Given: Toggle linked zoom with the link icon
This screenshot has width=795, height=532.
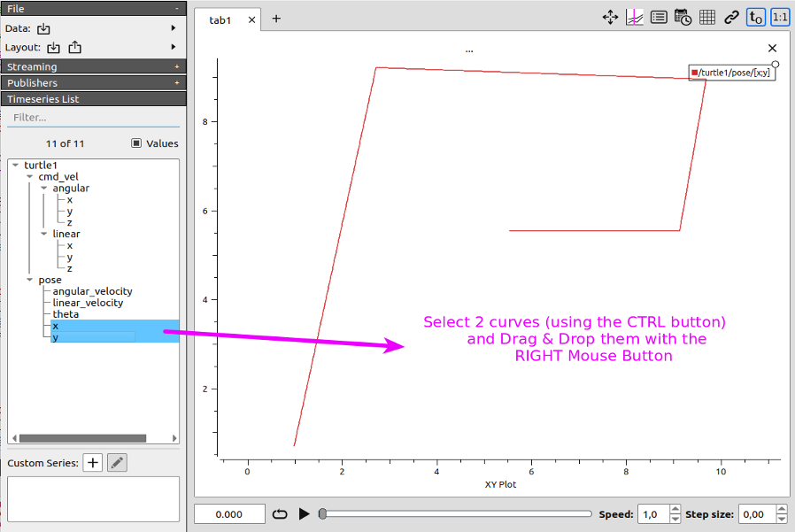Looking at the screenshot, I should [730, 16].
